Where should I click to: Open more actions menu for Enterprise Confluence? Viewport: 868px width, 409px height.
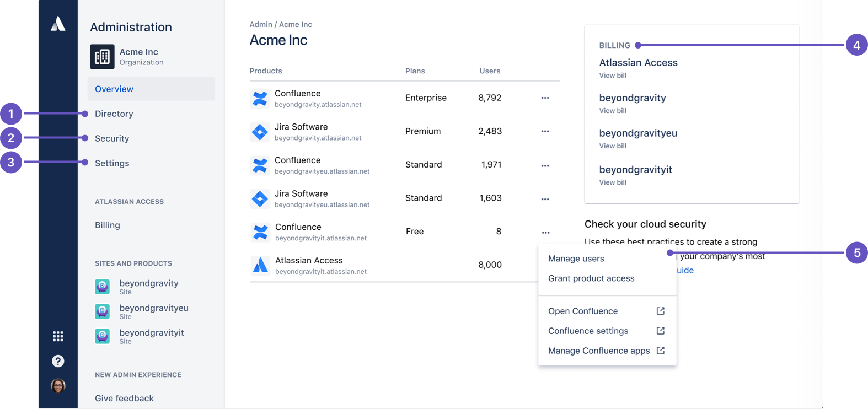[x=545, y=98]
